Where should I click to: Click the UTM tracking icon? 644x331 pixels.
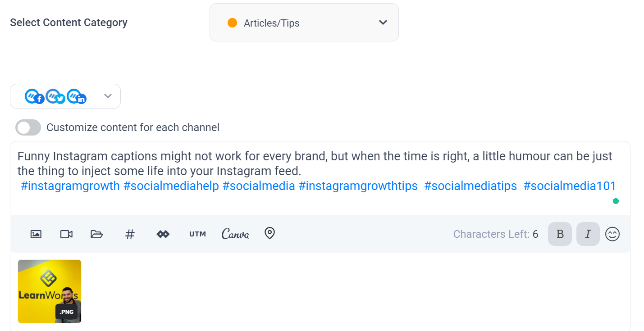coord(197,234)
